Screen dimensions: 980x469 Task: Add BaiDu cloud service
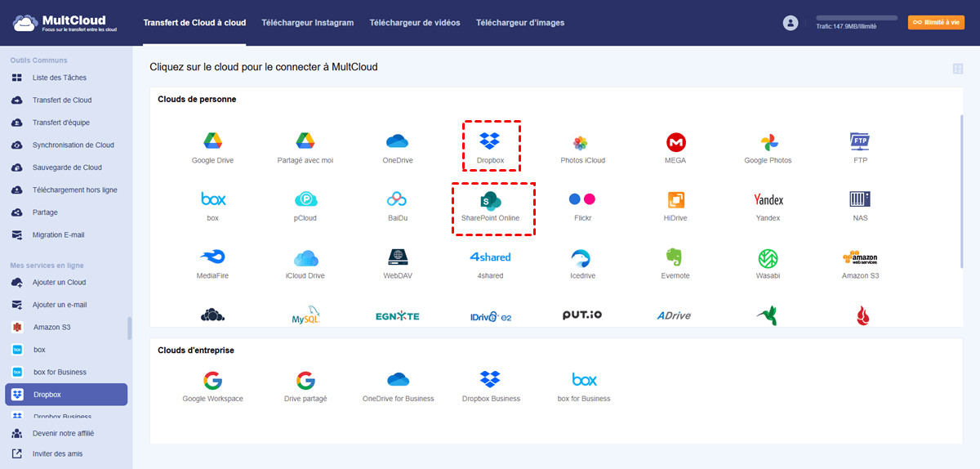pyautogui.click(x=398, y=199)
